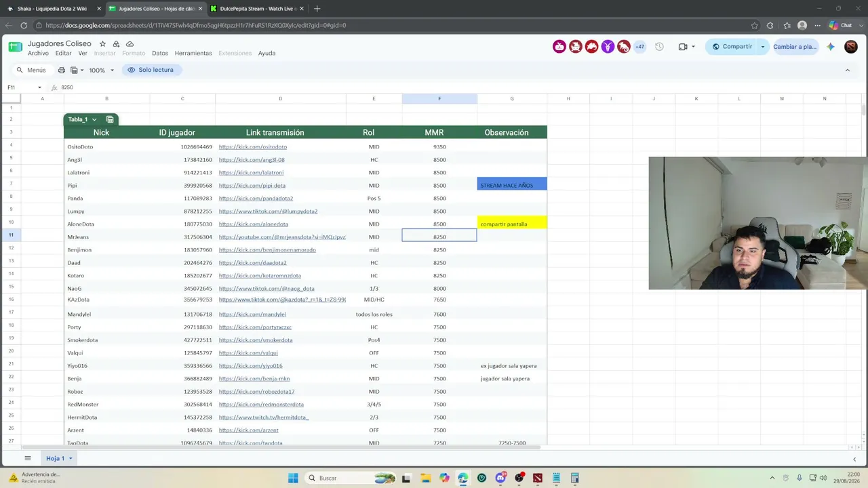This screenshot has width=868, height=488.
Task: Expand the Compartir options arrow
Action: (762, 47)
